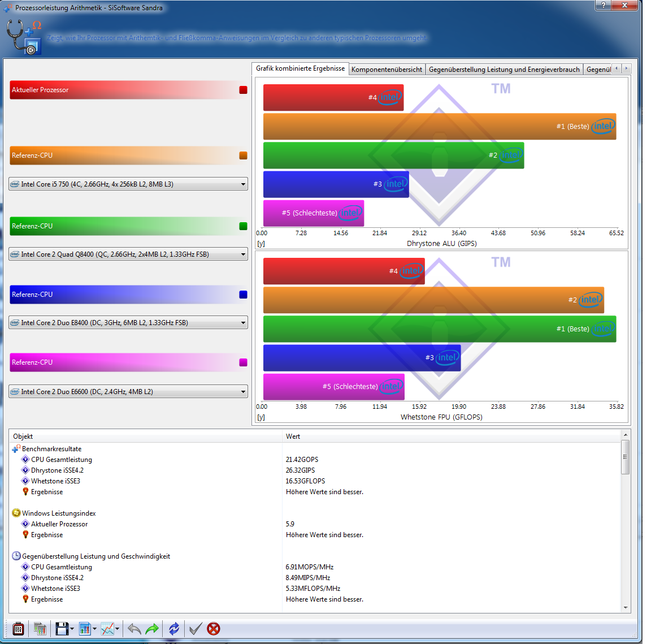Select the Whetstone iSSE3 16.53GFLOPS row
The width and height of the screenshot is (651, 644).
click(314, 481)
